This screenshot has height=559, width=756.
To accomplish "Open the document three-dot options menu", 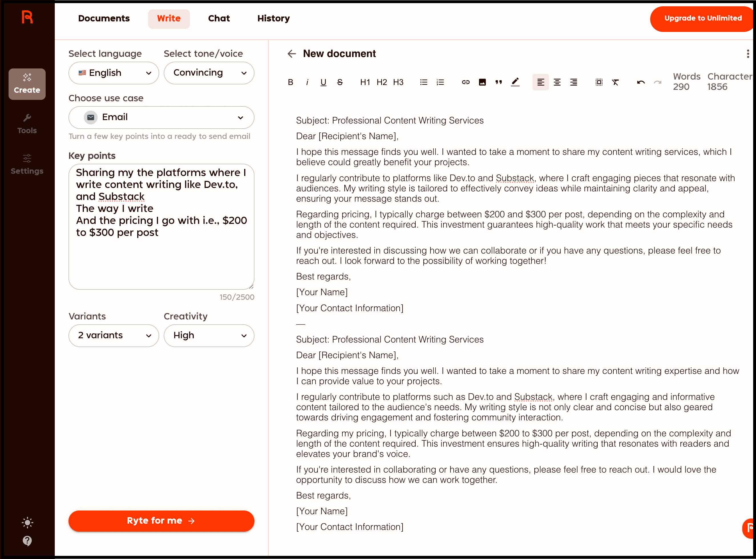I will click(x=747, y=53).
